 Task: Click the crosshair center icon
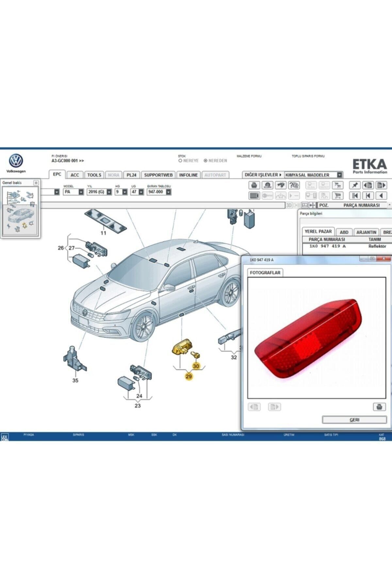[312, 205]
